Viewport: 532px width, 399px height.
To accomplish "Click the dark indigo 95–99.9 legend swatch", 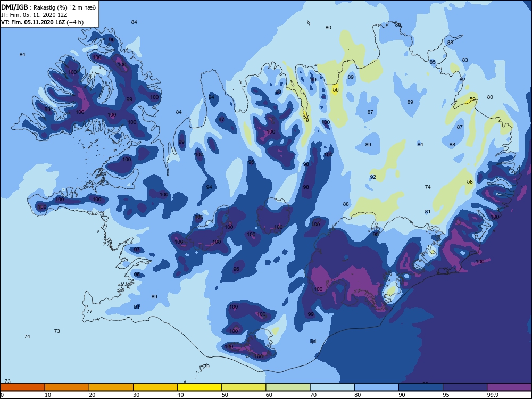I will coord(465,387).
